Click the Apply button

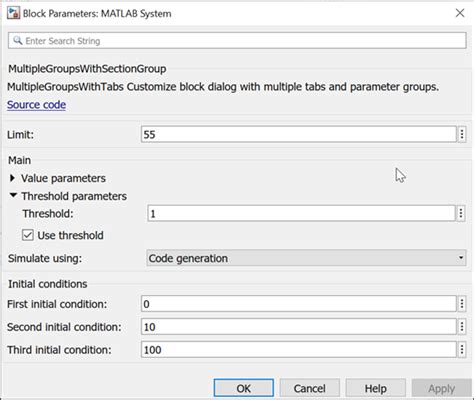click(441, 388)
